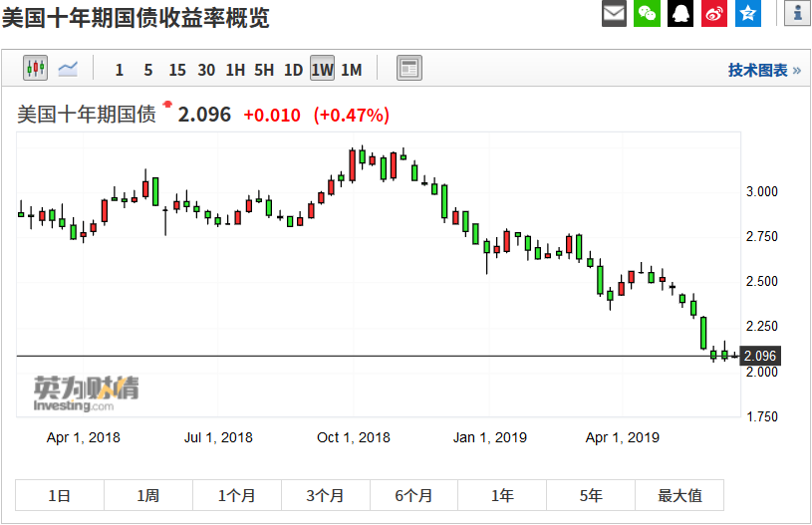Select the 5 minute interval
This screenshot has width=812, height=525.
[x=148, y=70]
